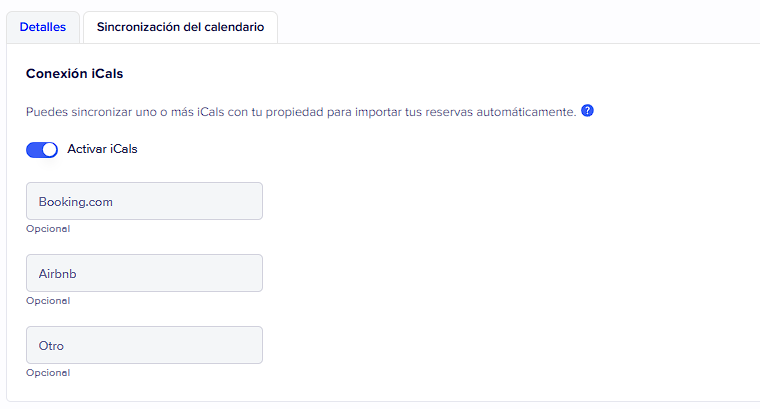This screenshot has height=409, width=760.
Task: Show tooltip via blue help icon
Action: coord(587,111)
